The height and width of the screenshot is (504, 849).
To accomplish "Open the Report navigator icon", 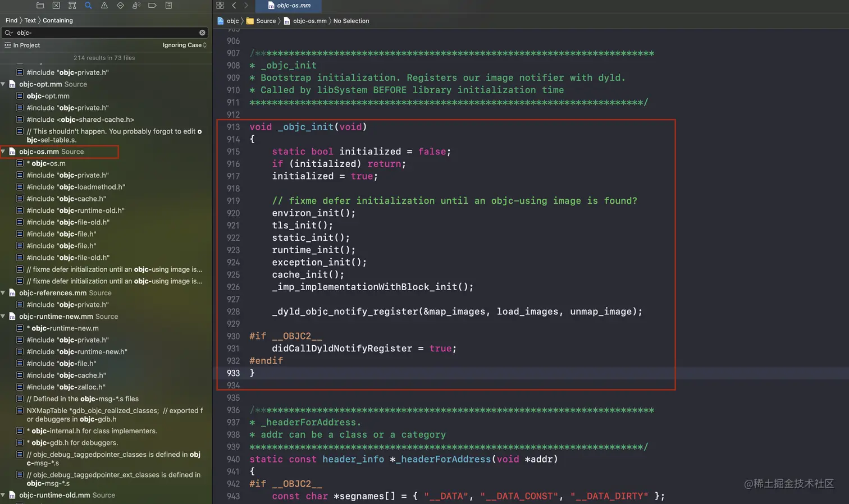I will (x=168, y=6).
